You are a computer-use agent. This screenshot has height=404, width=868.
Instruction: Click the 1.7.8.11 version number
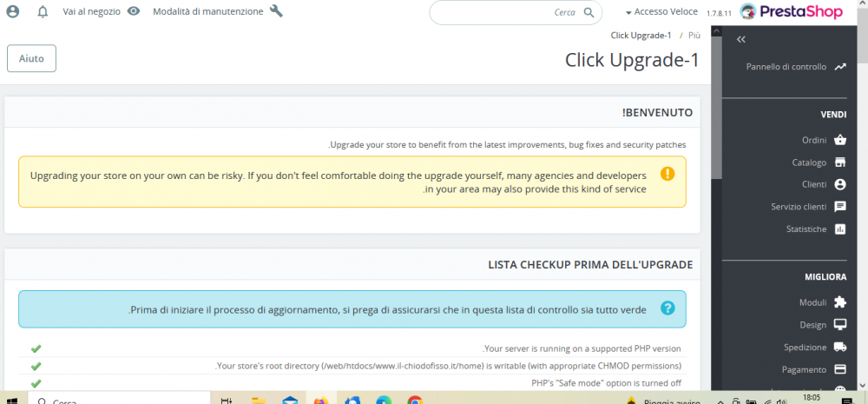click(x=719, y=13)
